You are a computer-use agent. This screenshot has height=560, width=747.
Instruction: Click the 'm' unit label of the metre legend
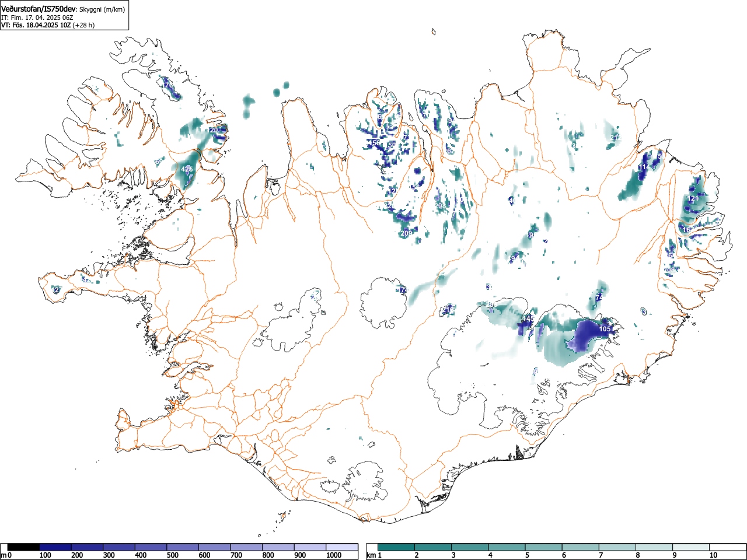tap(4, 555)
